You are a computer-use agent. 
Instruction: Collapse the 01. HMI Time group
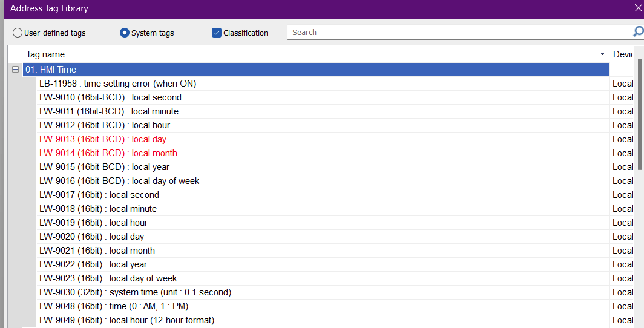pyautogui.click(x=16, y=70)
